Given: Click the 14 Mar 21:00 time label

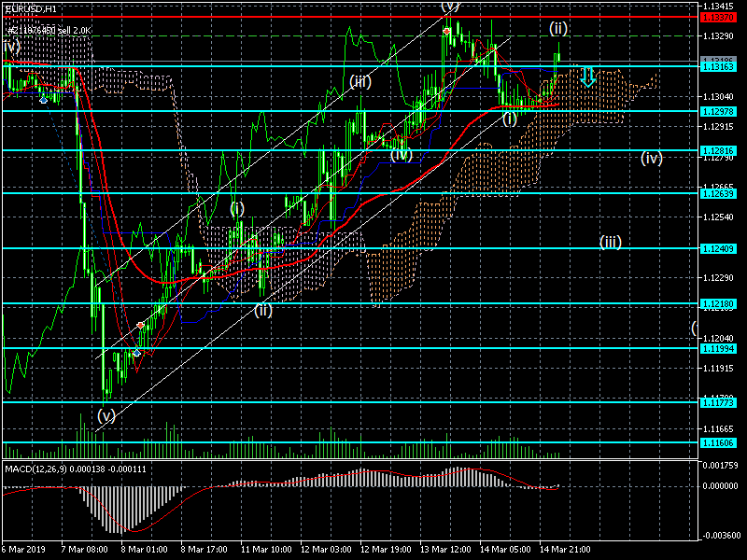Looking at the screenshot, I should (x=566, y=550).
